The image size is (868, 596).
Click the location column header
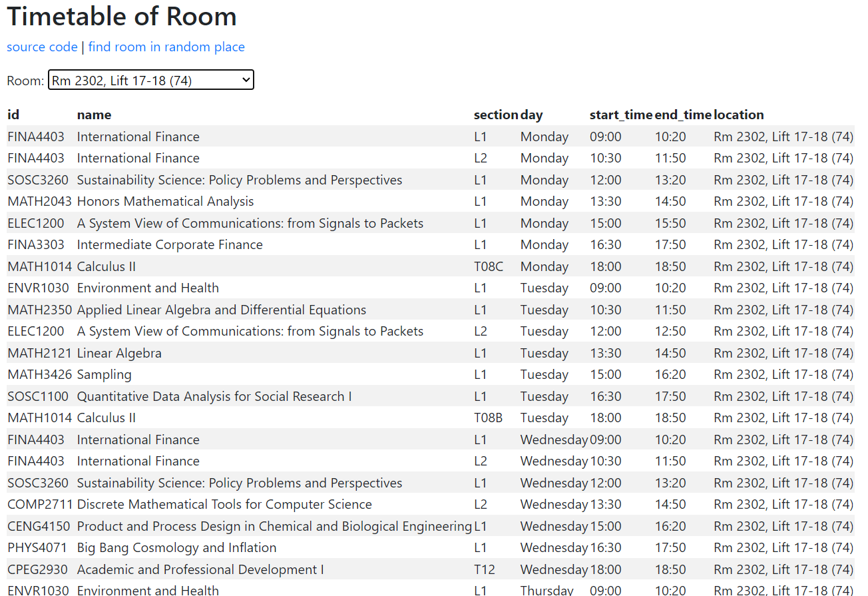tap(739, 115)
